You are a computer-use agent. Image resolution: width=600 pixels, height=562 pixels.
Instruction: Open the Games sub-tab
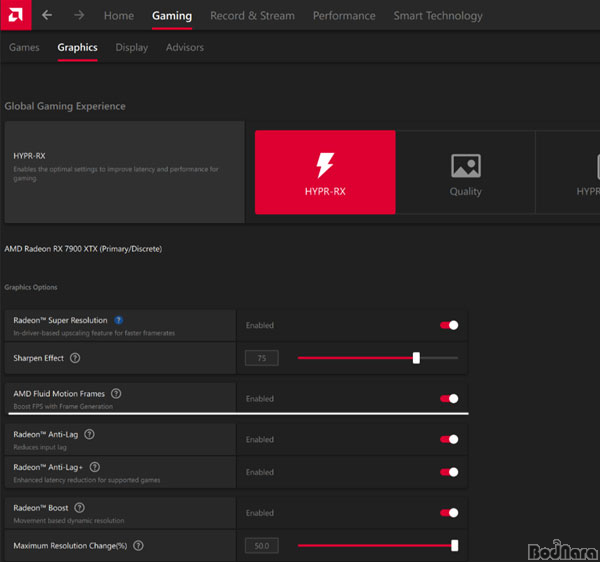(24, 47)
